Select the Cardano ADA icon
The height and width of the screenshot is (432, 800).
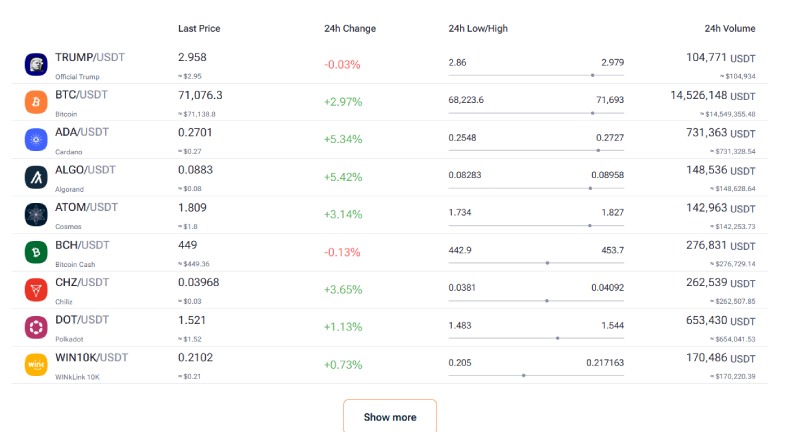(36, 140)
